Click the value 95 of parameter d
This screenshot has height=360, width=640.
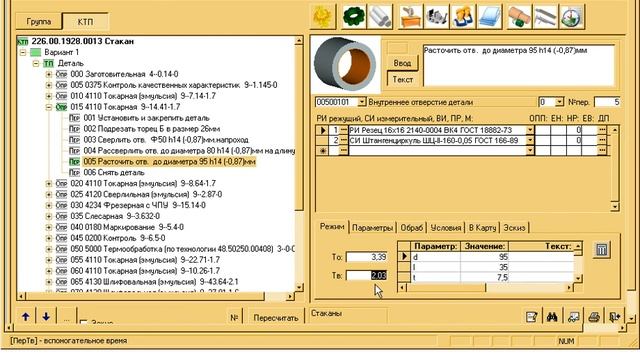pos(484,257)
